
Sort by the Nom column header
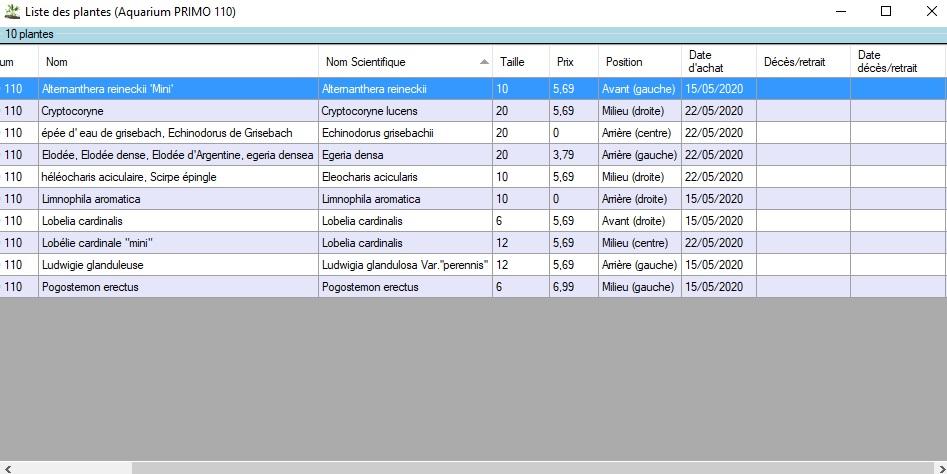179,62
